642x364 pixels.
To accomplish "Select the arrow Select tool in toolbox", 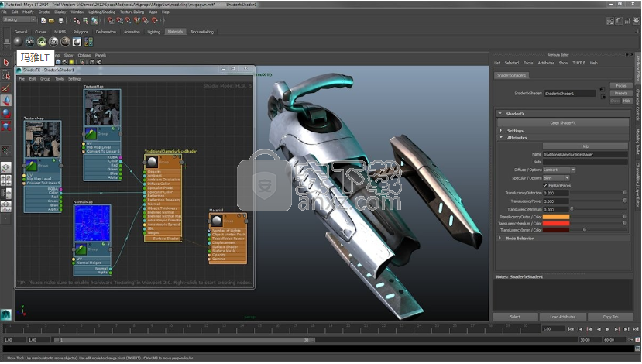I will (x=6, y=63).
